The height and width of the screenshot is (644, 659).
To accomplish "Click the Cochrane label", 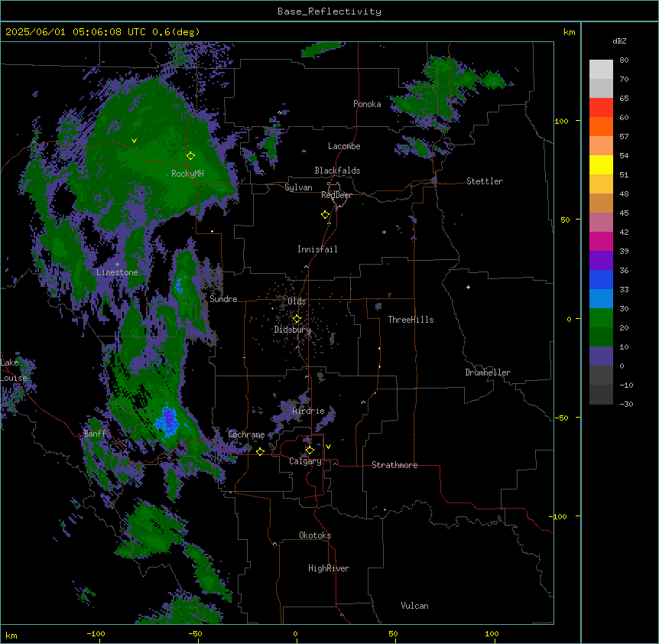I will pos(246,434).
